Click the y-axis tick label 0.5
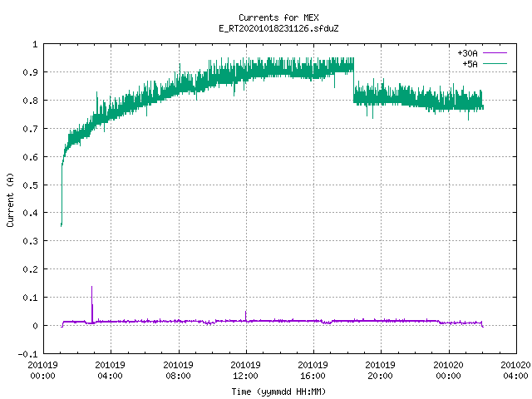 [x=30, y=185]
